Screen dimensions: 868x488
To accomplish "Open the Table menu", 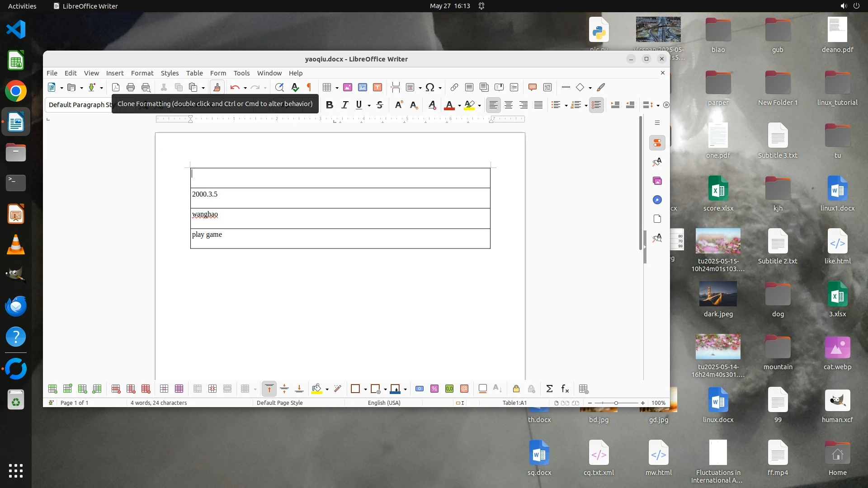I will [194, 73].
